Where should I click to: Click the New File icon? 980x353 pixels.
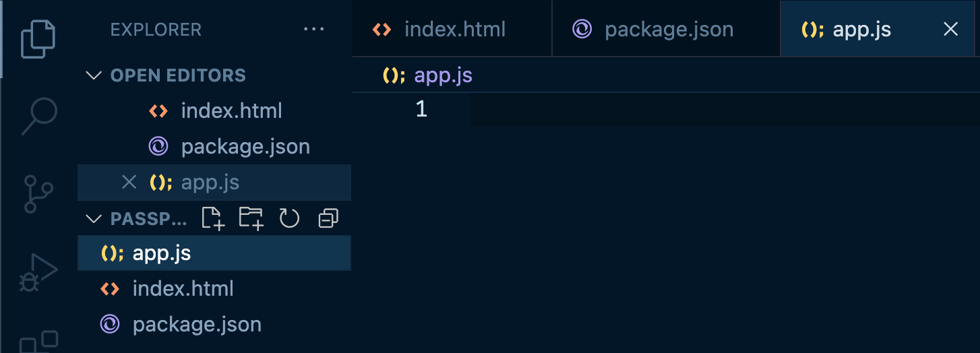pyautogui.click(x=213, y=218)
